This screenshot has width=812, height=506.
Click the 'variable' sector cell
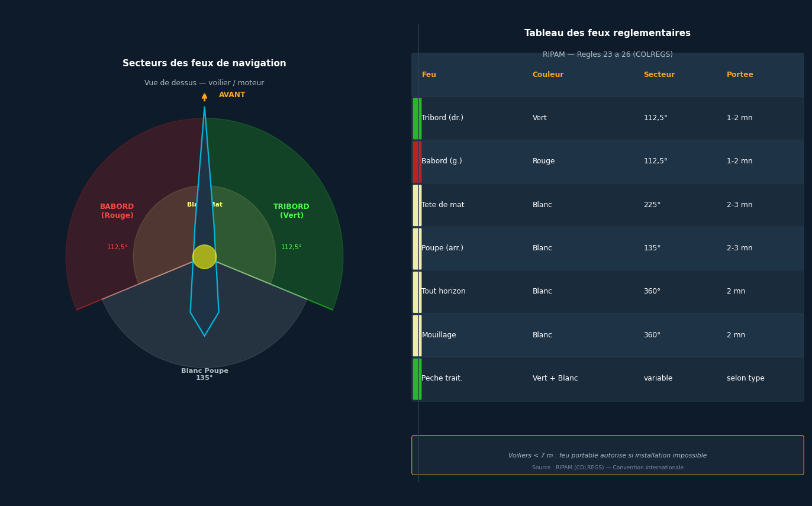point(658,379)
